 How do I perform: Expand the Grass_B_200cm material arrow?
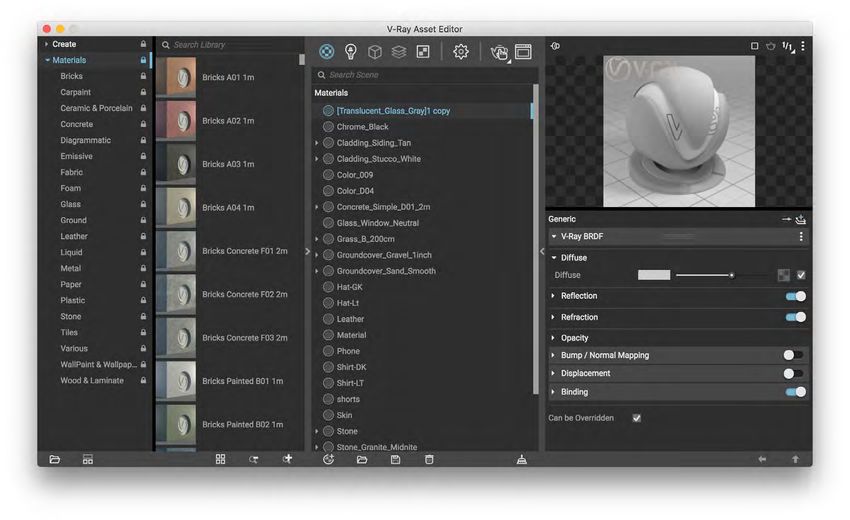(317, 239)
